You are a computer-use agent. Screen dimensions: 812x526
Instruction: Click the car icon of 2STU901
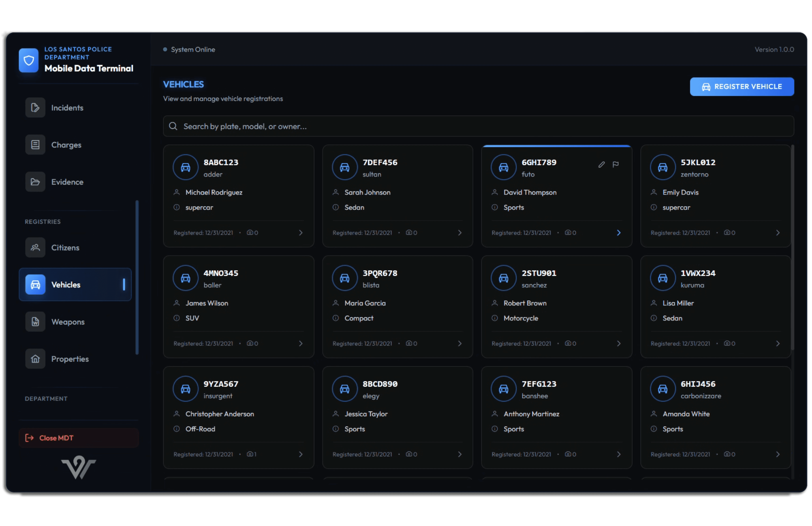[504, 278]
